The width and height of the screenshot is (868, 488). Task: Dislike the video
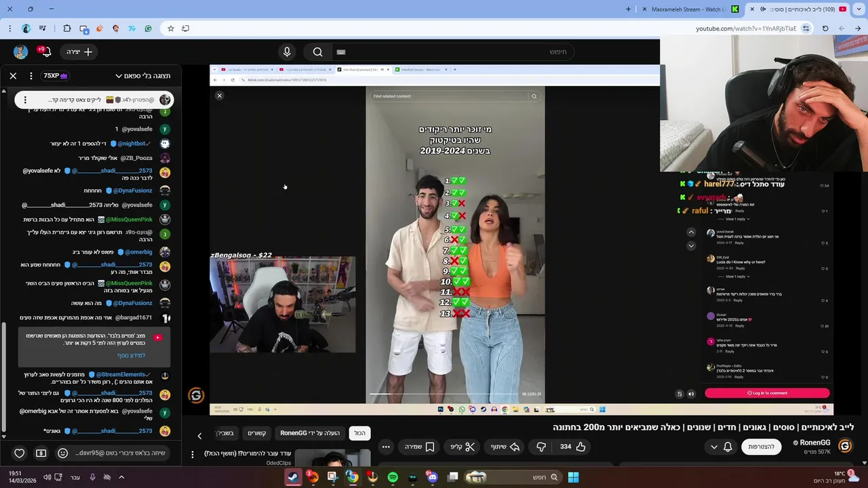point(541,447)
